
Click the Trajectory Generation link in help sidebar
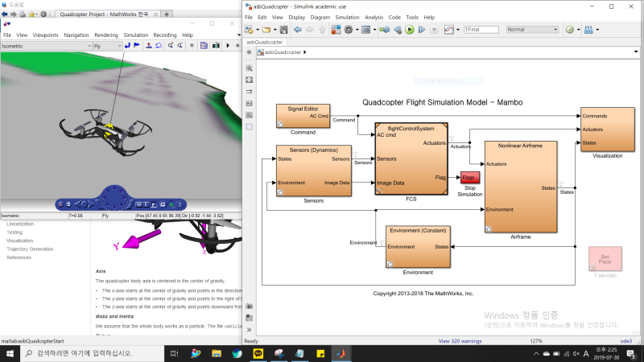pos(30,249)
